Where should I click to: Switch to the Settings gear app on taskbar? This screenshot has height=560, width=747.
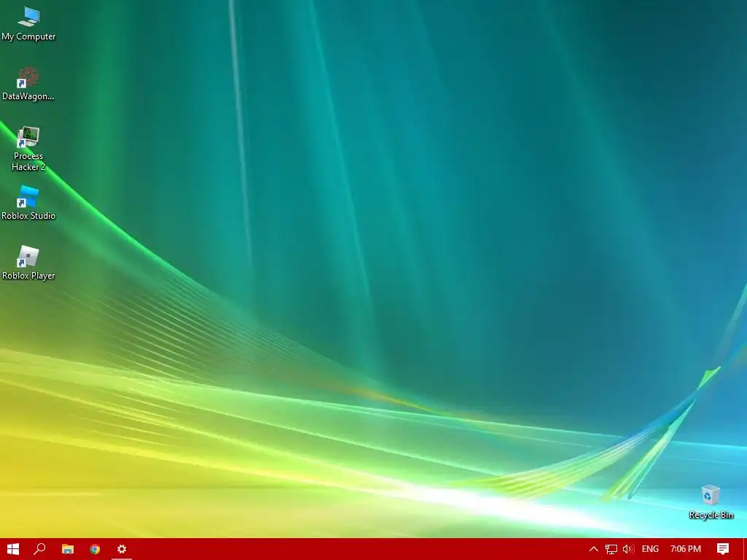coord(122,549)
